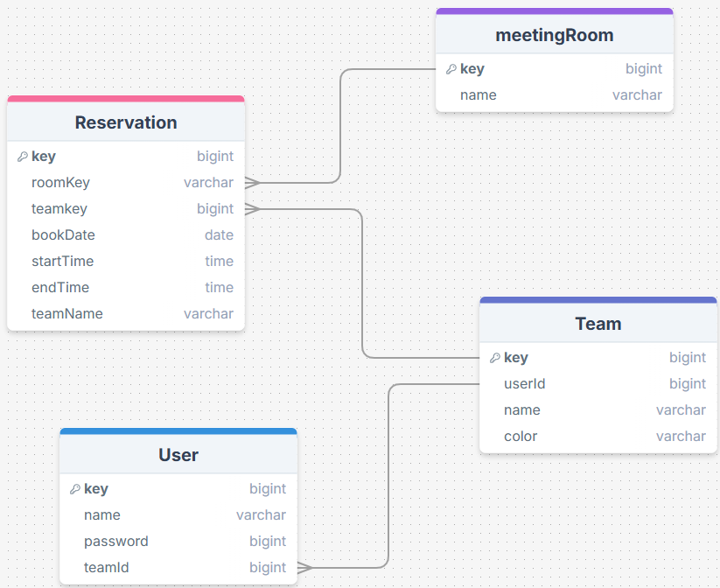Screen dimensions: 720x588
Task: Select the endTime column row
Action: coord(126,287)
